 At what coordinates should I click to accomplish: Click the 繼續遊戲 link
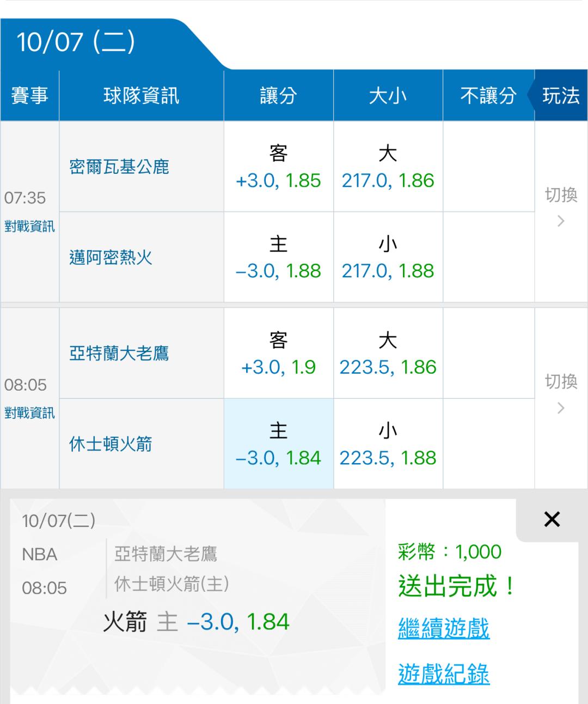(x=444, y=629)
